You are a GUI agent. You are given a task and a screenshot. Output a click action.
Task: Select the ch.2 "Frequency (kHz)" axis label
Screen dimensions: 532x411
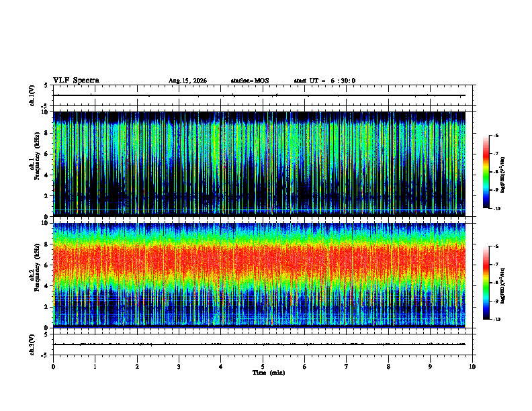pos(37,268)
